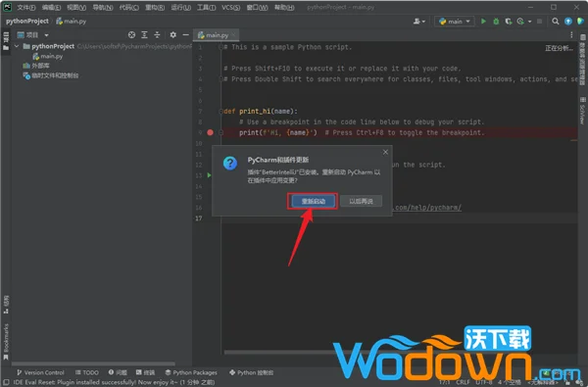Image resolution: width=588 pixels, height=387 pixels.
Task: Click the green run gutter arrow on line 13
Action: point(210,175)
